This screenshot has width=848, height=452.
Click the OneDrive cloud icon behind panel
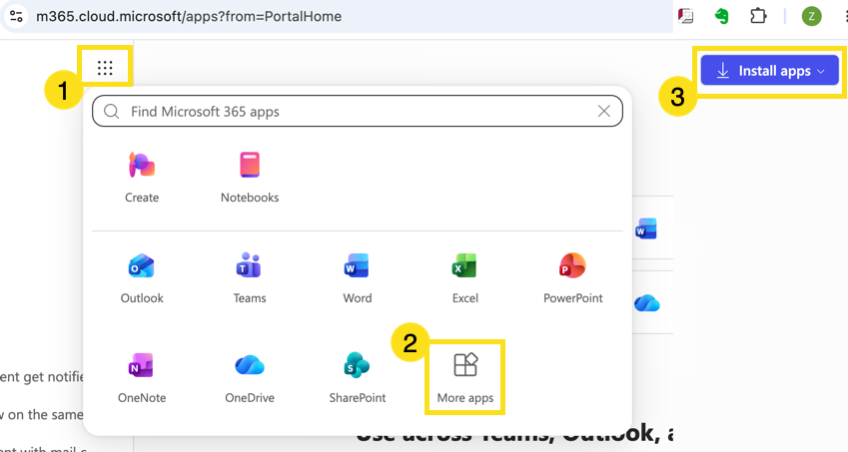[647, 303]
